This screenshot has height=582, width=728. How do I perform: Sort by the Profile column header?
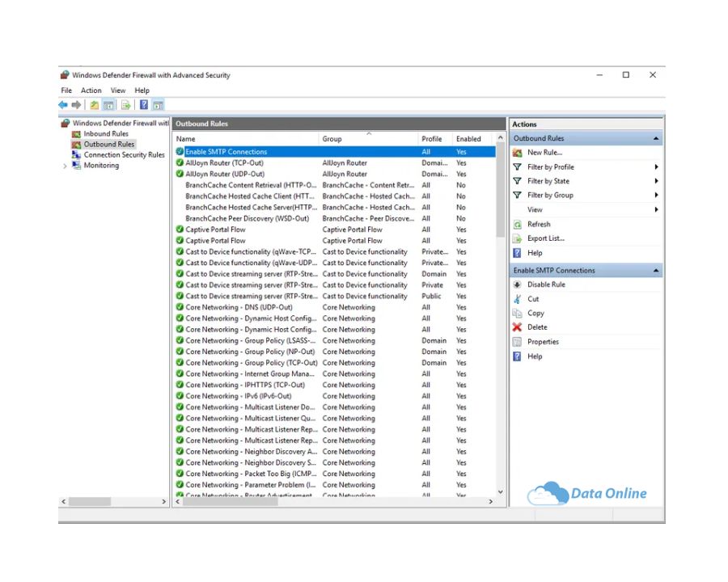coord(435,139)
